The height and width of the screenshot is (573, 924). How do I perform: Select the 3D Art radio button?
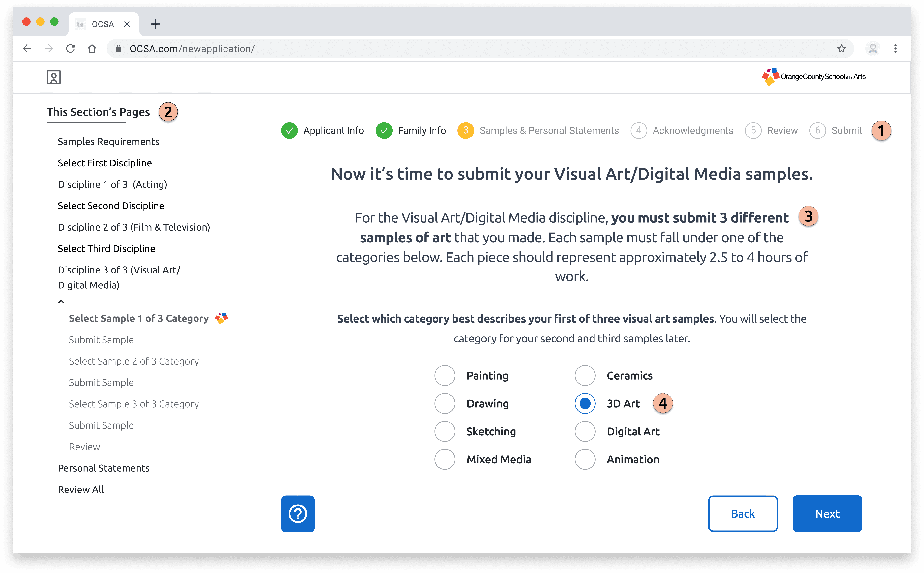(x=585, y=404)
